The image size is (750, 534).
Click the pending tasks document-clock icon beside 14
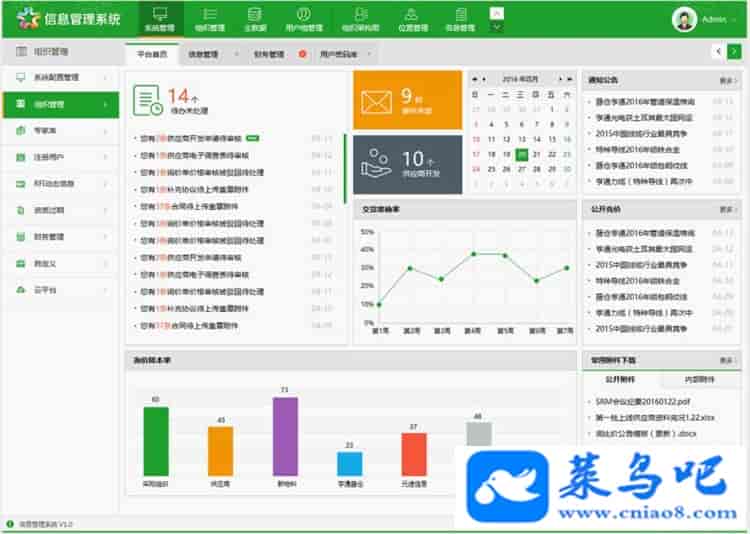[x=147, y=100]
